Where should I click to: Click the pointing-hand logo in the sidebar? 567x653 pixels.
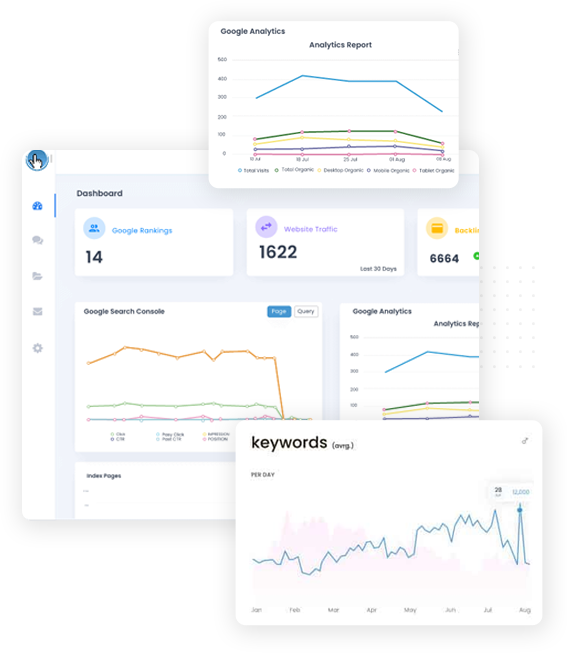coord(37,160)
